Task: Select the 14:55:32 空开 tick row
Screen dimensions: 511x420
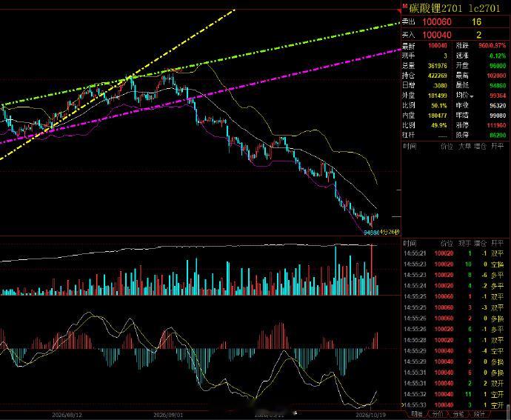Action: tap(454, 394)
